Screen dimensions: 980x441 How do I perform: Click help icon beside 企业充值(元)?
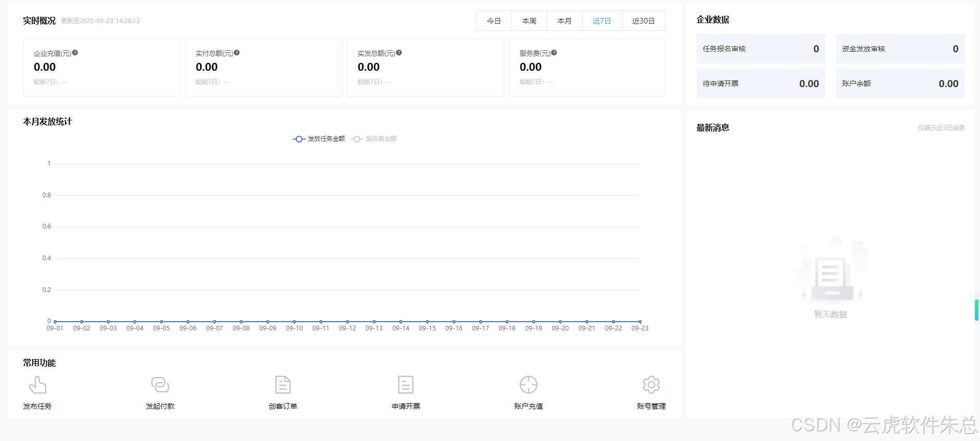point(75,53)
